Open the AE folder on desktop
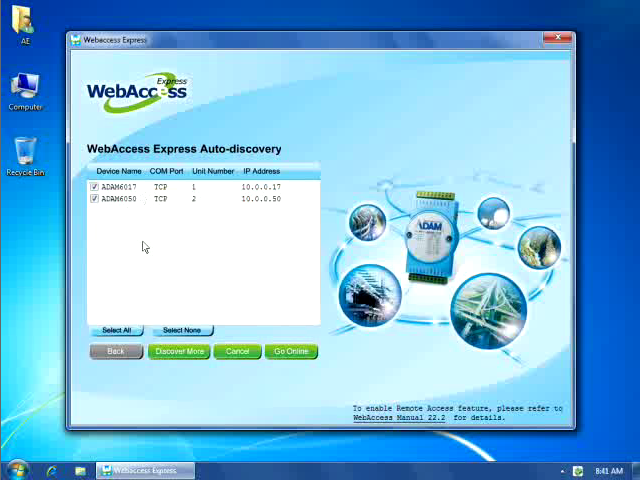The height and width of the screenshot is (480, 640). [24, 25]
